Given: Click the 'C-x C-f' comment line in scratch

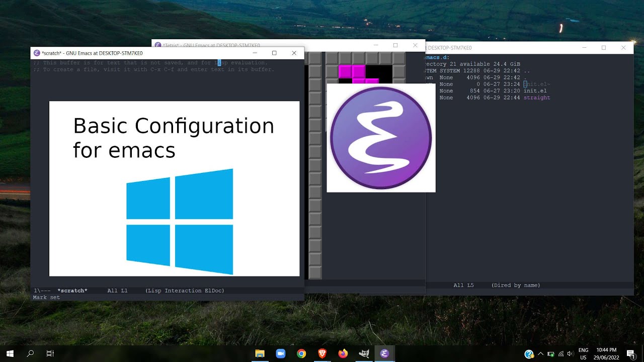Looking at the screenshot, I should [153, 69].
